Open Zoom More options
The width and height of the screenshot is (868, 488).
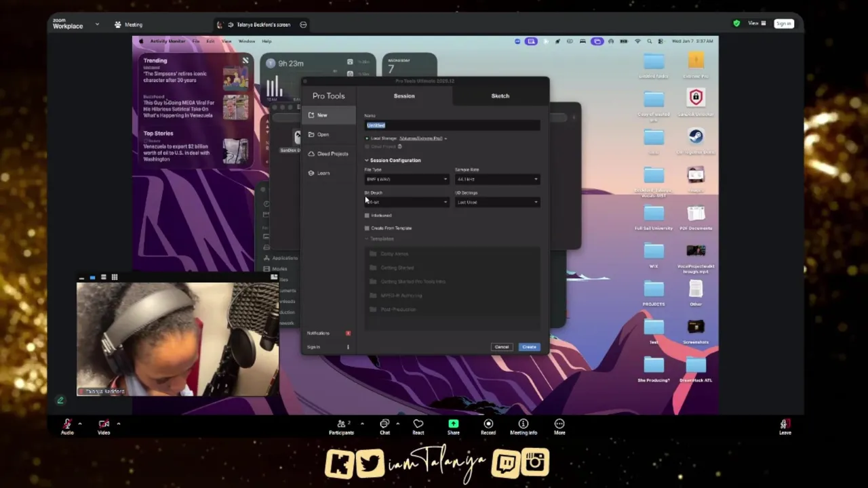(559, 426)
